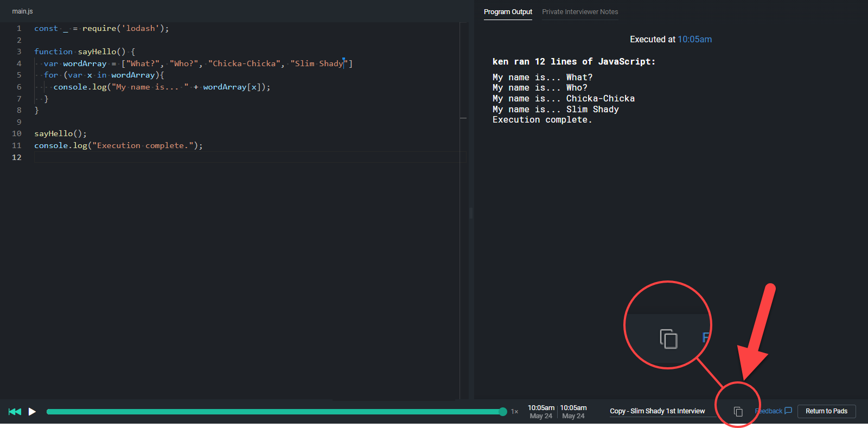Rewind playback to the start
The image size is (868, 428).
point(15,412)
